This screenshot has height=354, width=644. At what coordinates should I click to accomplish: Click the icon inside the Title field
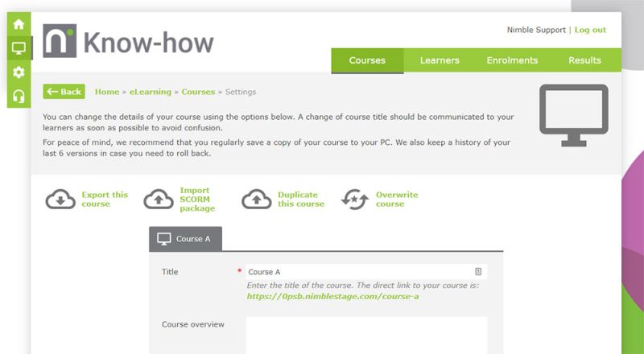click(x=478, y=271)
